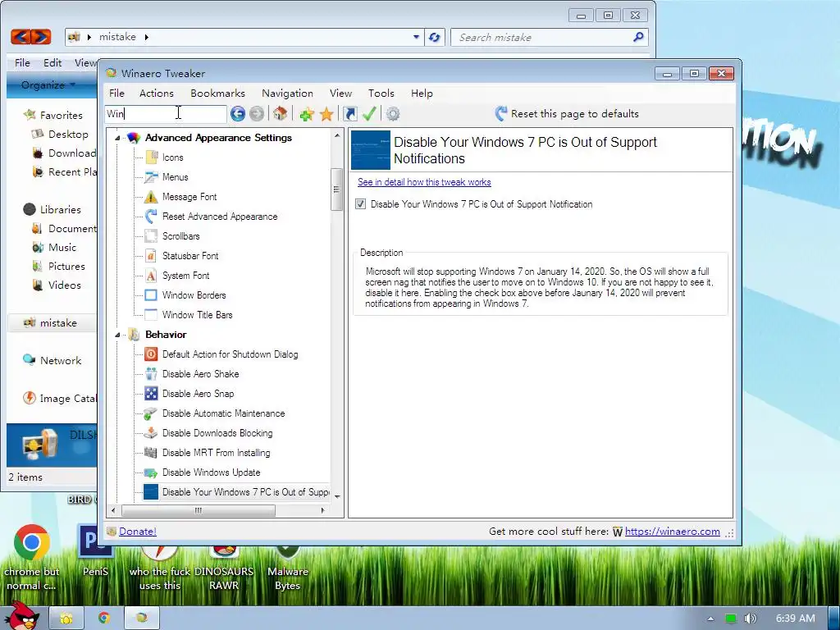Open Organize dropdown in Explorer
Screen dimensions: 840x630
(48, 85)
